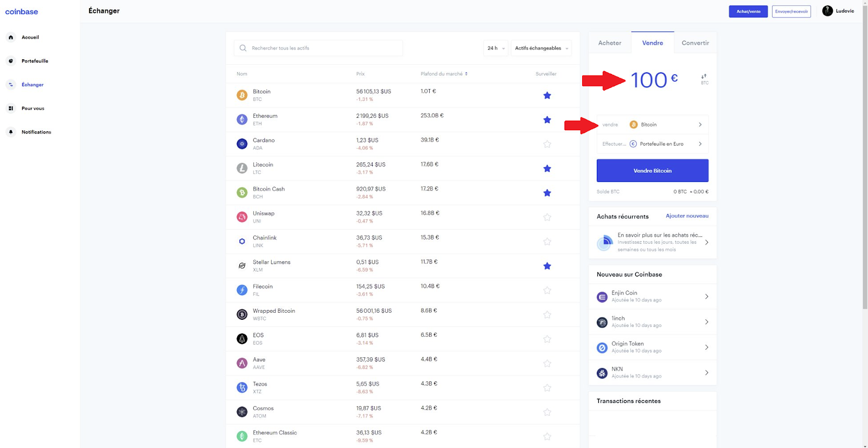Switch to the Vendre tab
The image size is (868, 448).
[653, 43]
